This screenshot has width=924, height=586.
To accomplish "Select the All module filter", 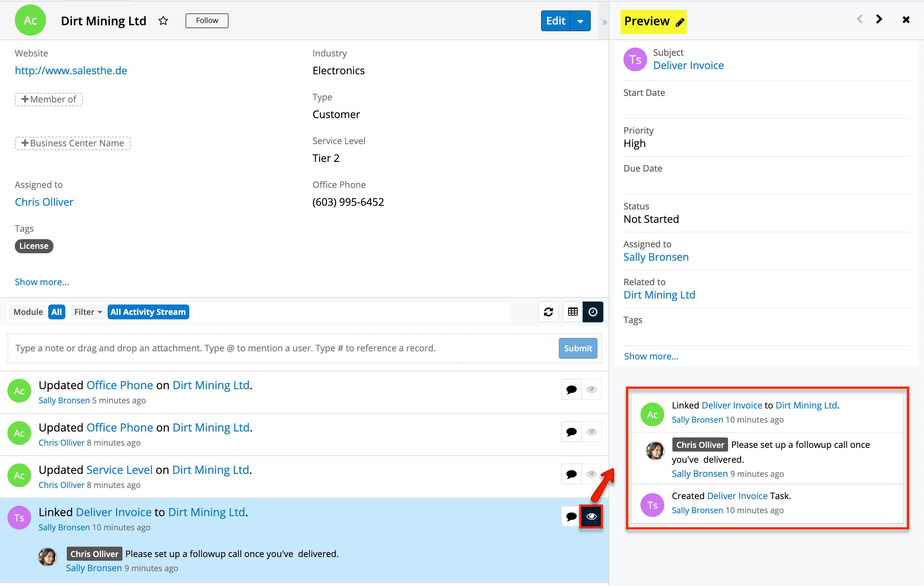I will point(56,312).
